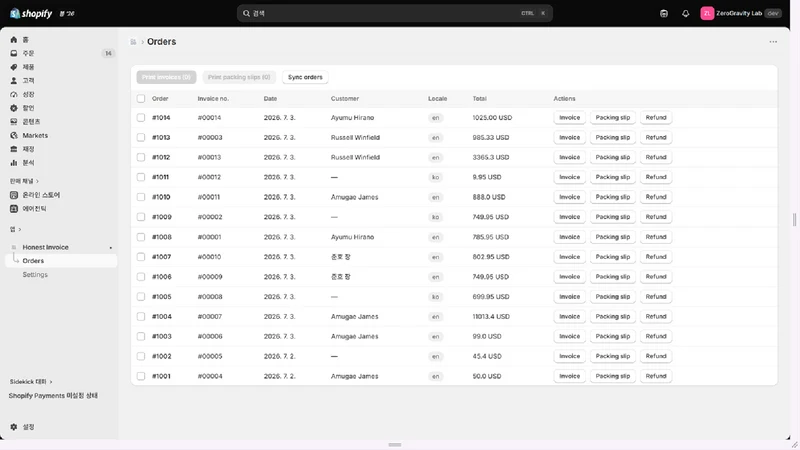The width and height of the screenshot is (800, 450).
Task: Click the customer name Russell Winfield on #1013
Action: (355, 137)
